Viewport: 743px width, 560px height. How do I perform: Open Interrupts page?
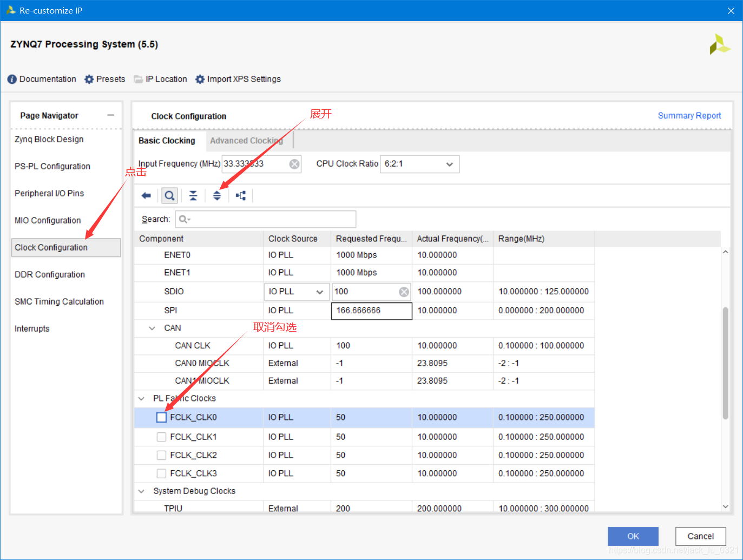32,328
